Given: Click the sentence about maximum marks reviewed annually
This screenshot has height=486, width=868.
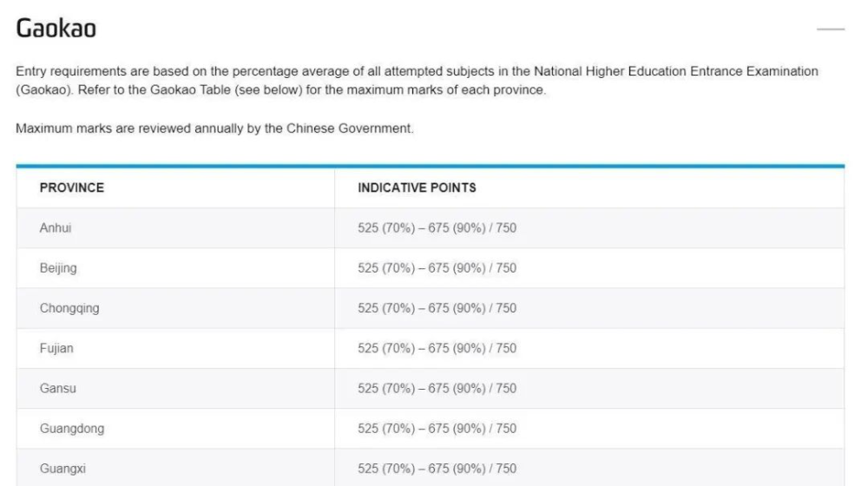Looking at the screenshot, I should coord(214,130).
